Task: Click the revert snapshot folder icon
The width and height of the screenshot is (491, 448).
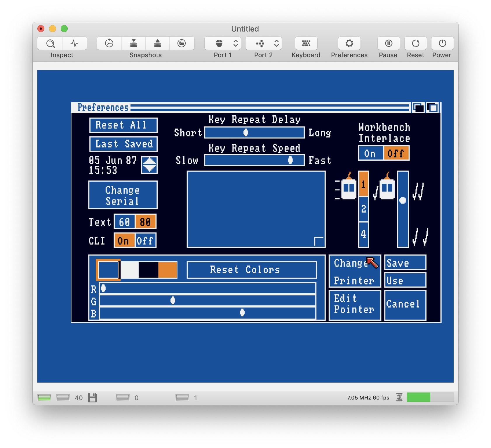Action: pos(182,44)
